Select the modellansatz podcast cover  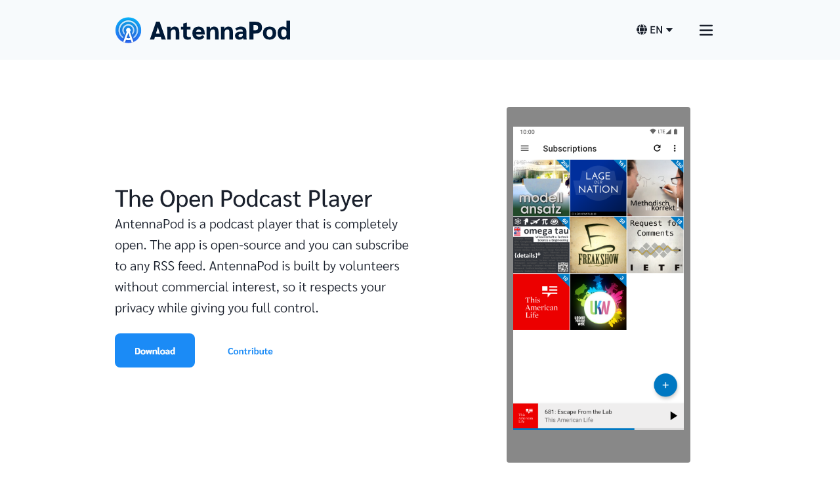[x=541, y=188]
